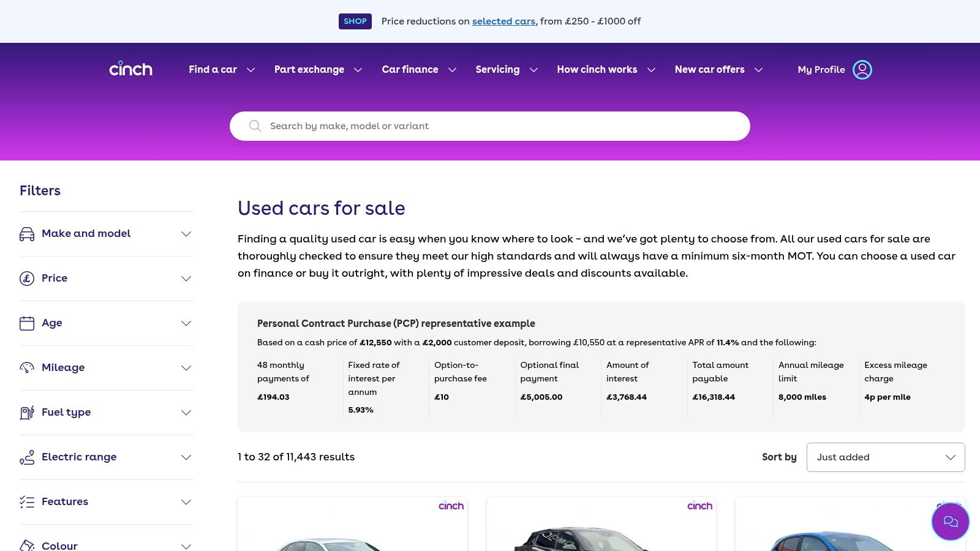980x551 pixels.
Task: Click the calendar icon beside Age
Action: [x=27, y=323]
